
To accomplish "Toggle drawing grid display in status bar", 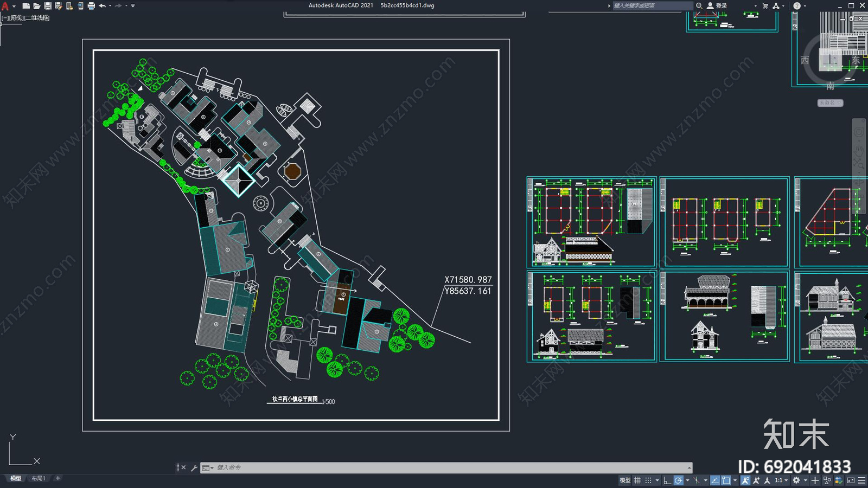I will (x=637, y=480).
